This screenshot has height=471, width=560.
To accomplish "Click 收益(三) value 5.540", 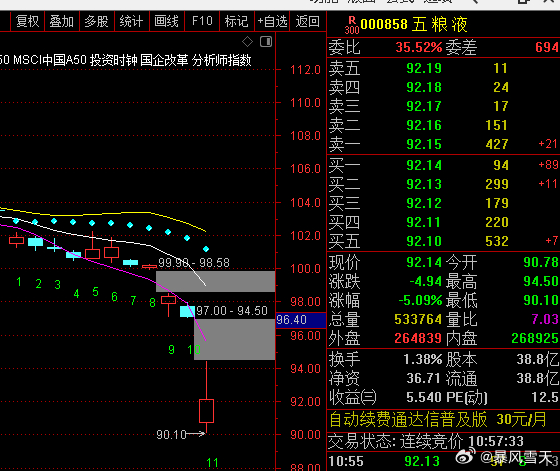I will pos(424,397).
